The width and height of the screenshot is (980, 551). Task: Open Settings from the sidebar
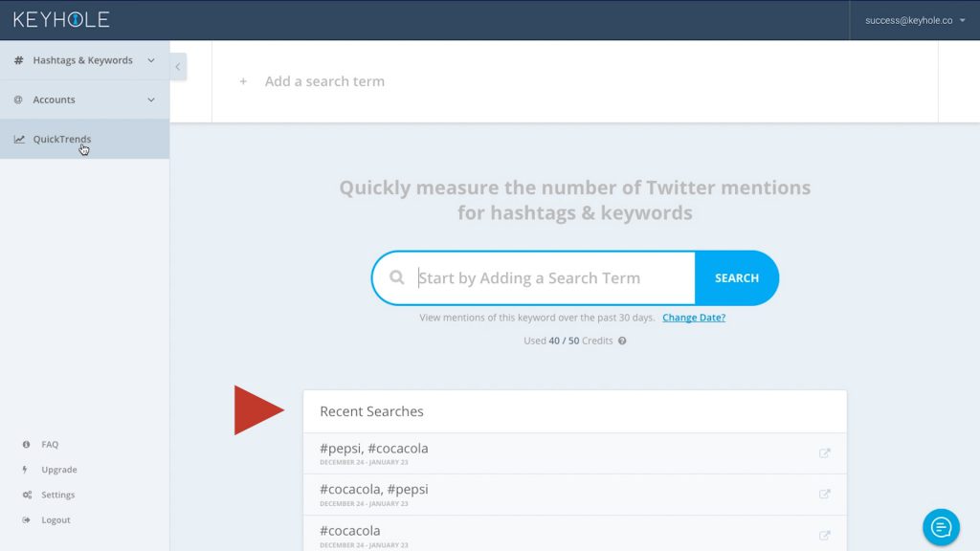click(x=58, y=495)
